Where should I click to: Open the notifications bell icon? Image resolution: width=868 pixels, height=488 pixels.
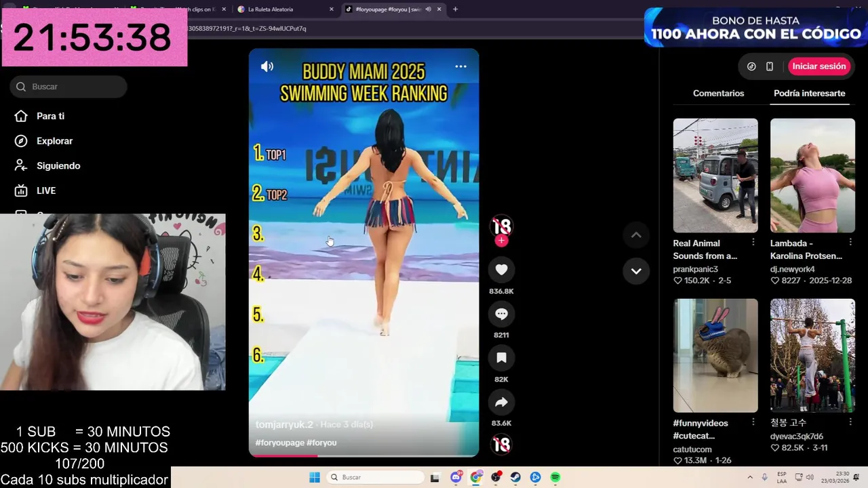pyautogui.click(x=856, y=477)
